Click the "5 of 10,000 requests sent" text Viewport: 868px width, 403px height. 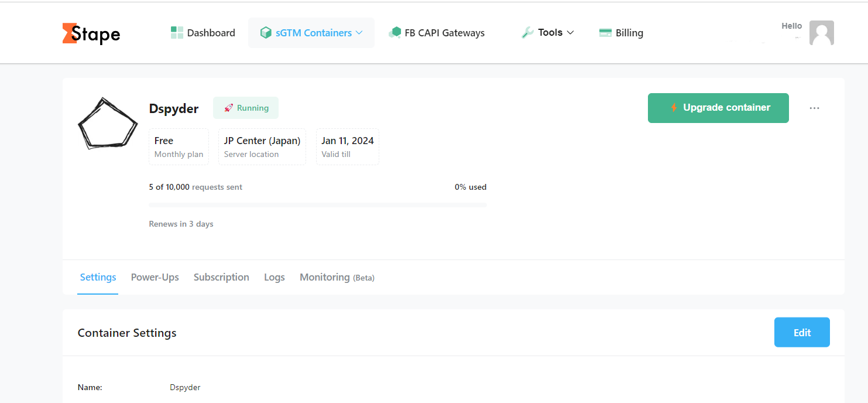pyautogui.click(x=195, y=187)
